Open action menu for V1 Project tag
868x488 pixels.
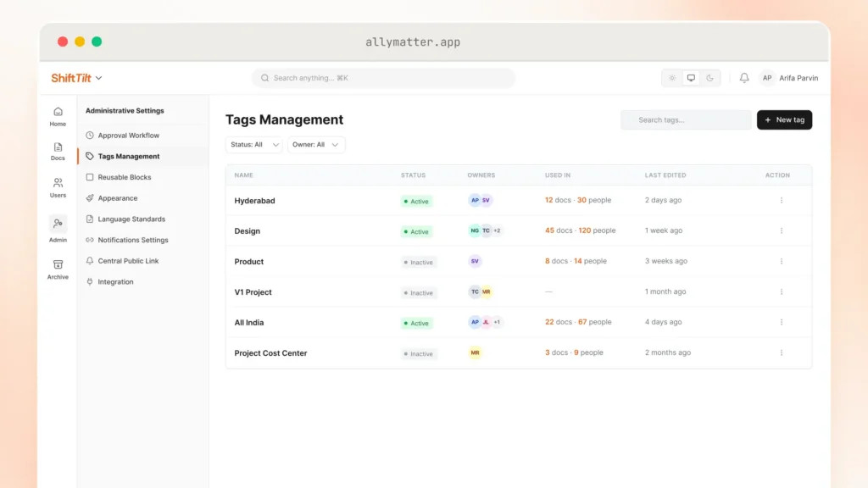781,291
